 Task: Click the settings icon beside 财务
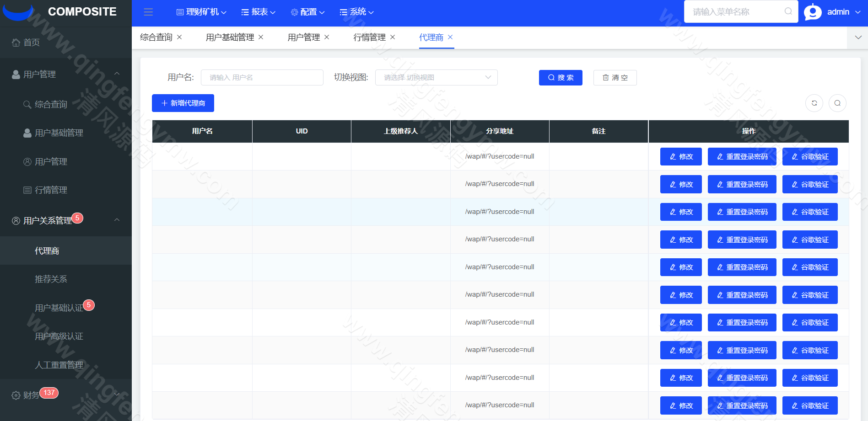click(15, 395)
